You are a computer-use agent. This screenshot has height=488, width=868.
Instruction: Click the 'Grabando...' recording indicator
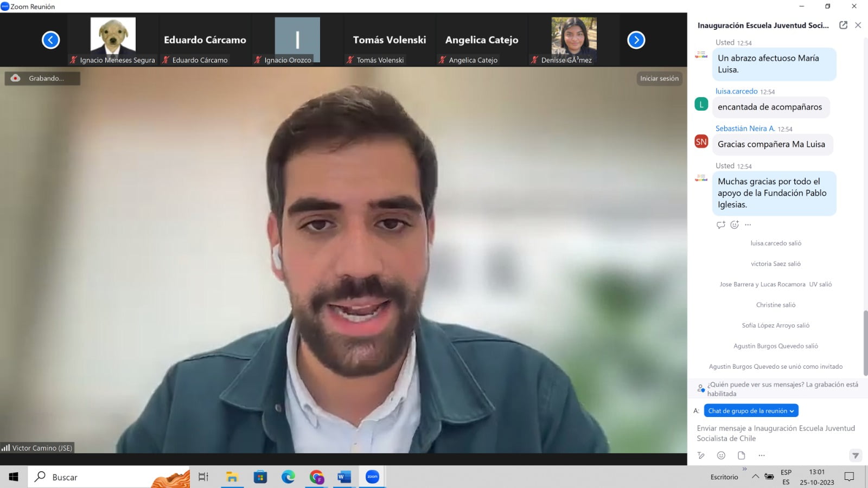[42, 79]
